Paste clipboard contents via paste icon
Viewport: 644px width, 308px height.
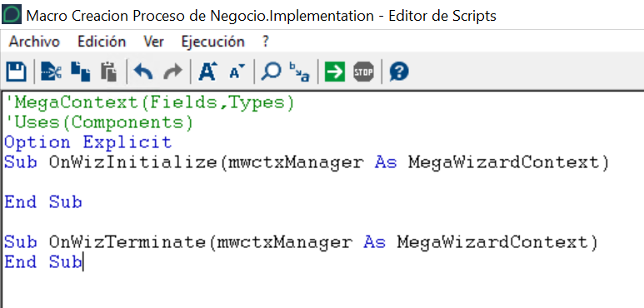click(108, 72)
